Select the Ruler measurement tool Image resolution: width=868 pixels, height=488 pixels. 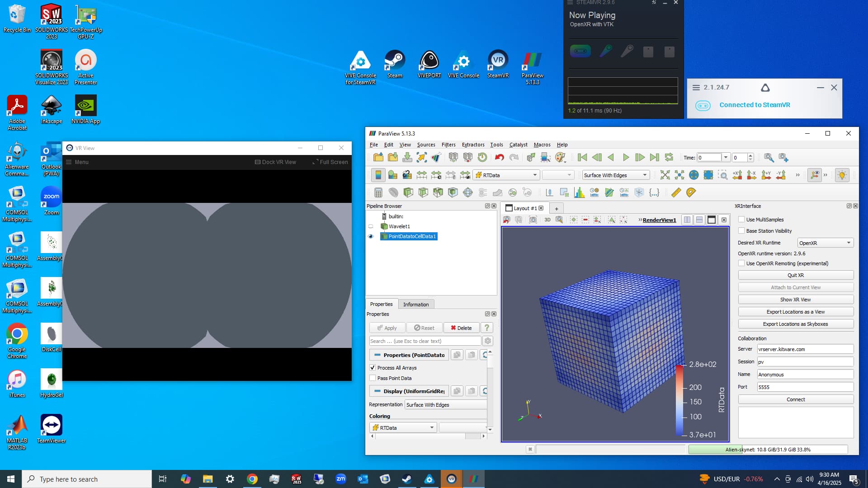coord(676,192)
